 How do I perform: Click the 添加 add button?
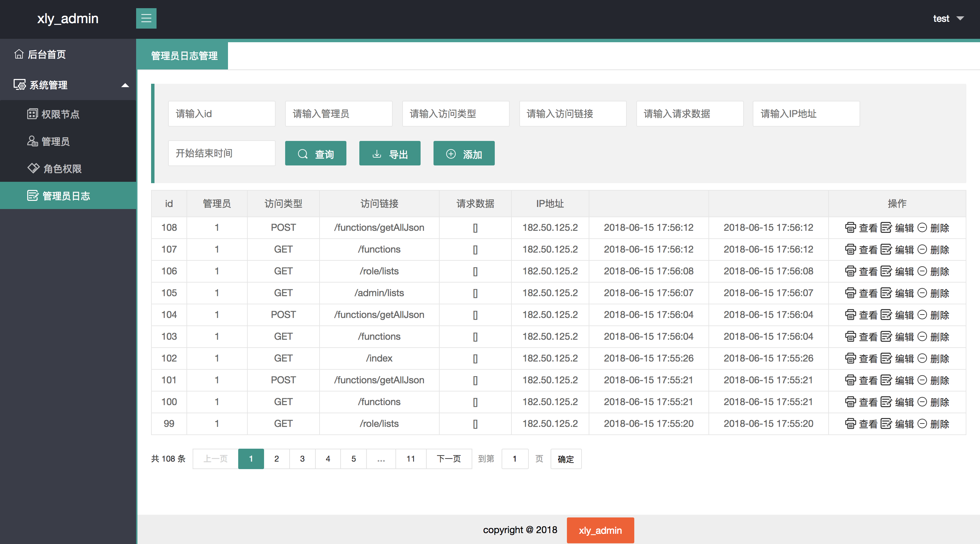(x=464, y=154)
